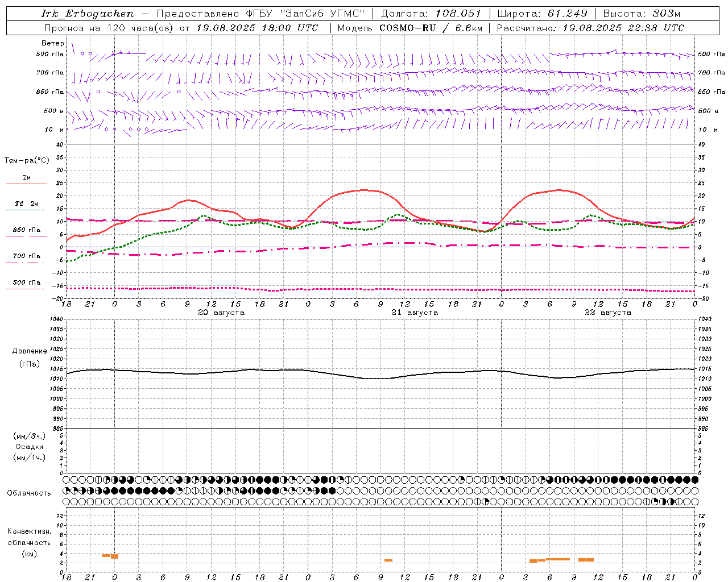Image resolution: width=728 pixels, height=582 pixels.
Task: Click the 'Конвективн.' convective cloud label
Action: [x=30, y=531]
